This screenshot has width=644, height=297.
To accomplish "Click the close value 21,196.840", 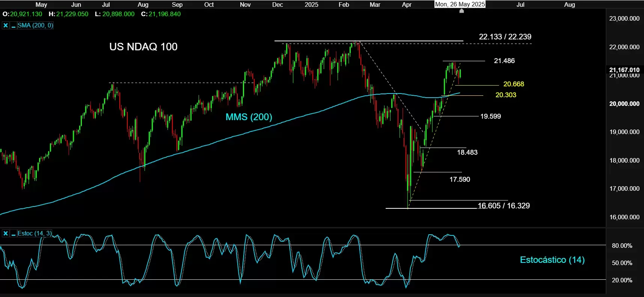I will tap(164, 14).
